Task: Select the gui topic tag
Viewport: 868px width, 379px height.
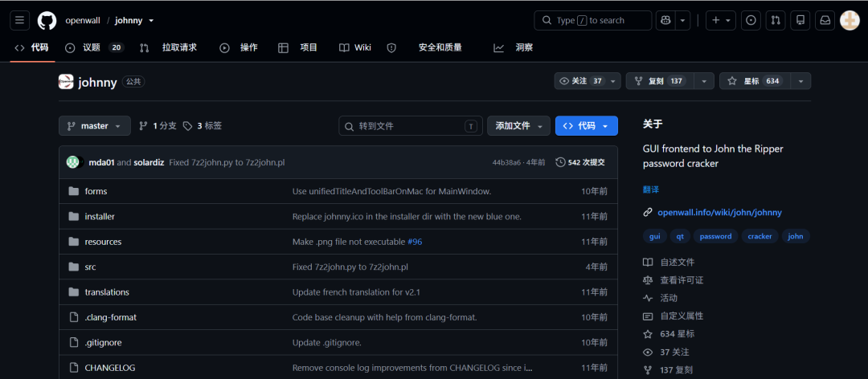Action: 655,236
